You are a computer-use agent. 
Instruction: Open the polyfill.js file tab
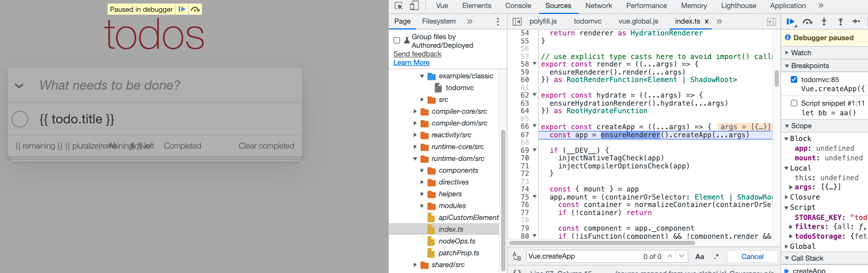[543, 21]
